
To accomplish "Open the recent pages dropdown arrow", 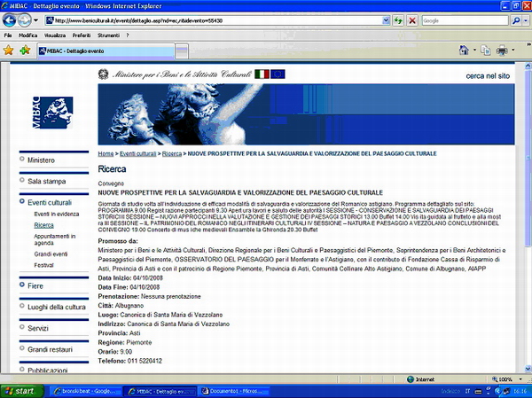I will [35, 20].
